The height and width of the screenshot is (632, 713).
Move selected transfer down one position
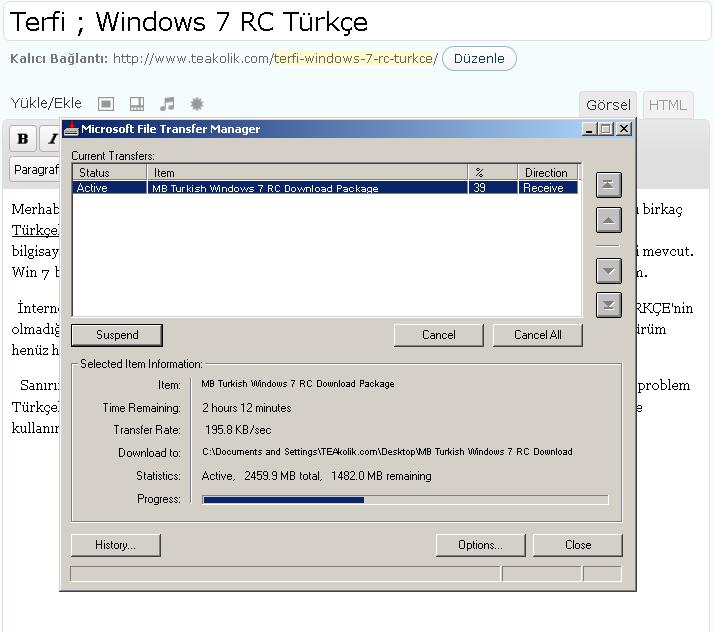click(608, 271)
